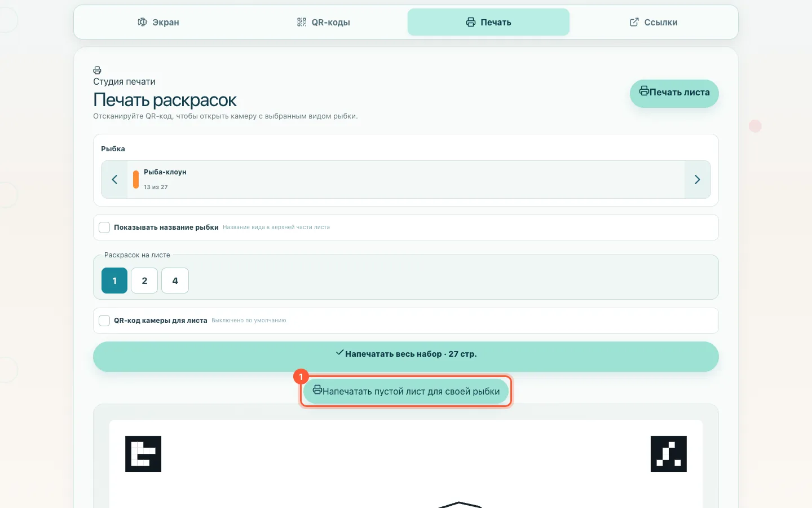
Task: Click the printer icon on Печать tab
Action: click(x=471, y=22)
